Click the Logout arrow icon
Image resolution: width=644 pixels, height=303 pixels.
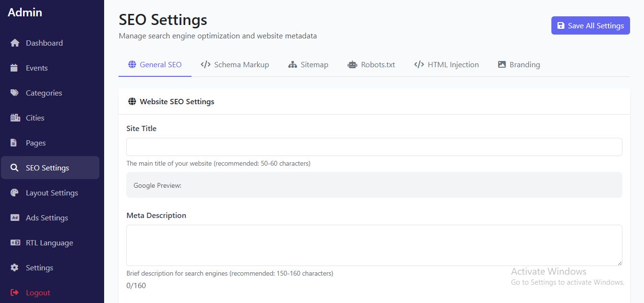pyautogui.click(x=15, y=293)
